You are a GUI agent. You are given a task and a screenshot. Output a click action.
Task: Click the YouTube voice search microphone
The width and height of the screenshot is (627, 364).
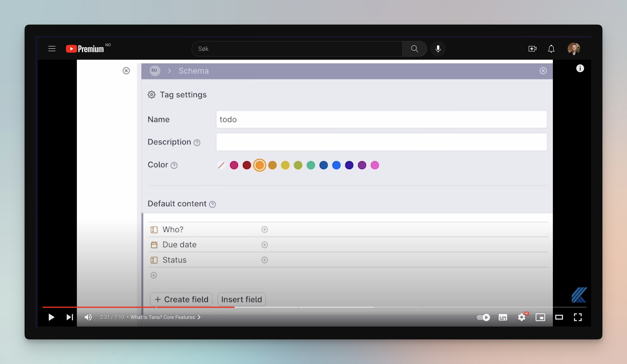(x=438, y=49)
